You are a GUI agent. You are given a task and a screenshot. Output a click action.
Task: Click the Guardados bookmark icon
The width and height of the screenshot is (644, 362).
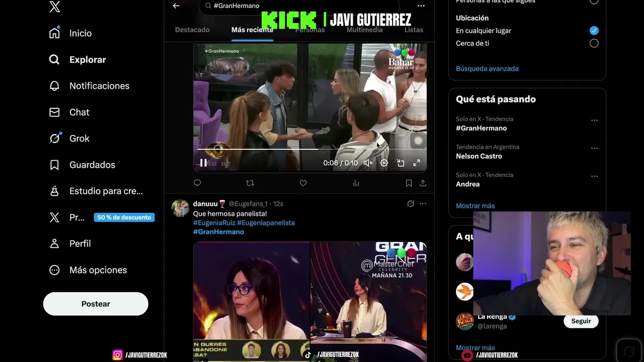pos(54,165)
